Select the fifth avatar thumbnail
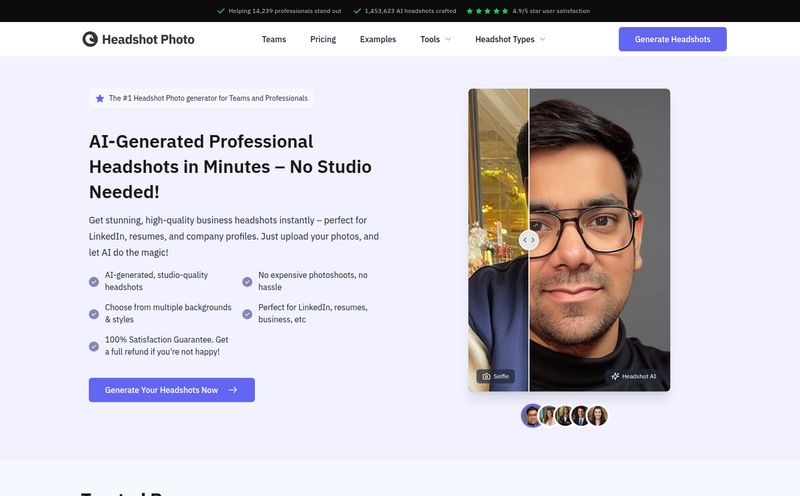 [x=597, y=415]
